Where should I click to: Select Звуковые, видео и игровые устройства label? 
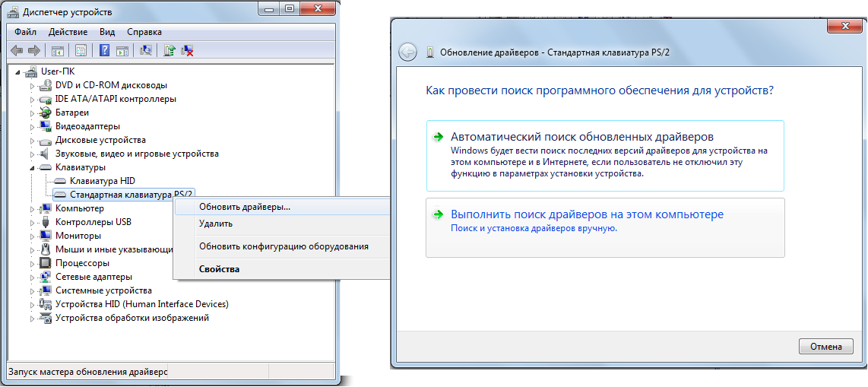137,154
